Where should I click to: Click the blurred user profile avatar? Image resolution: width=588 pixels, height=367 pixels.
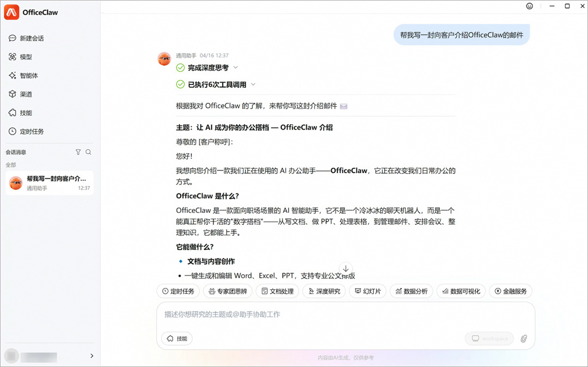[x=11, y=356]
